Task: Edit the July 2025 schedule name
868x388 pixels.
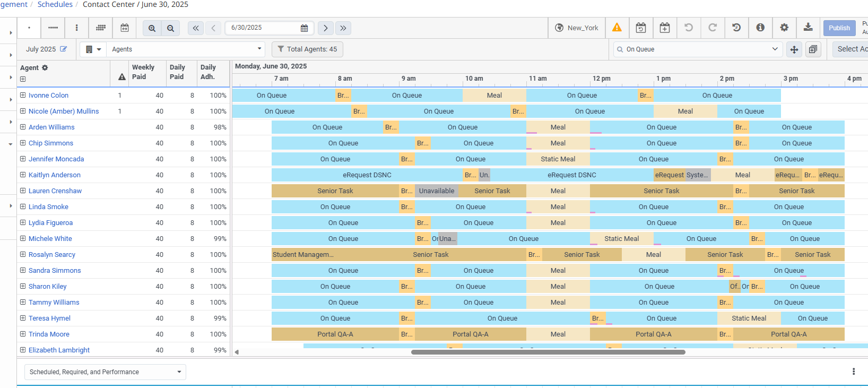Action: click(x=64, y=49)
